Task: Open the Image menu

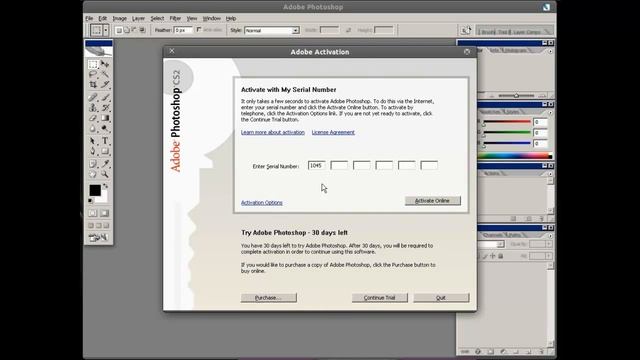Action: [120, 18]
